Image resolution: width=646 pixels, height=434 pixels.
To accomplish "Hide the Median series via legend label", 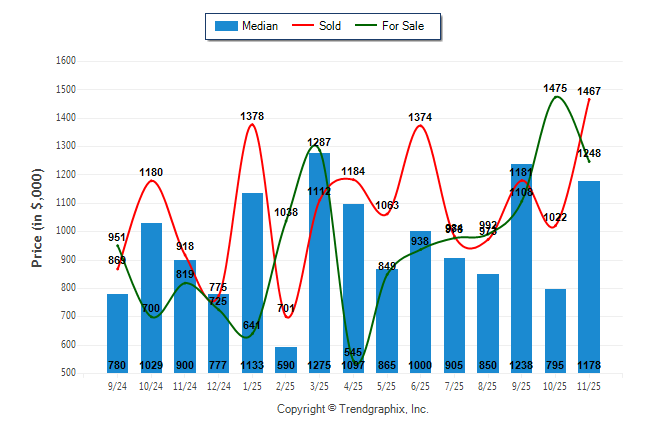I will point(260,26).
